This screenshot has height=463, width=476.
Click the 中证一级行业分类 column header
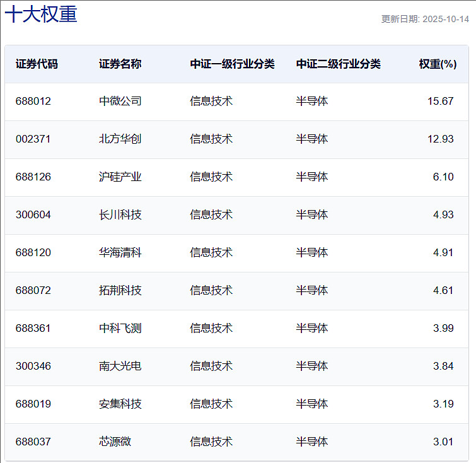232,64
